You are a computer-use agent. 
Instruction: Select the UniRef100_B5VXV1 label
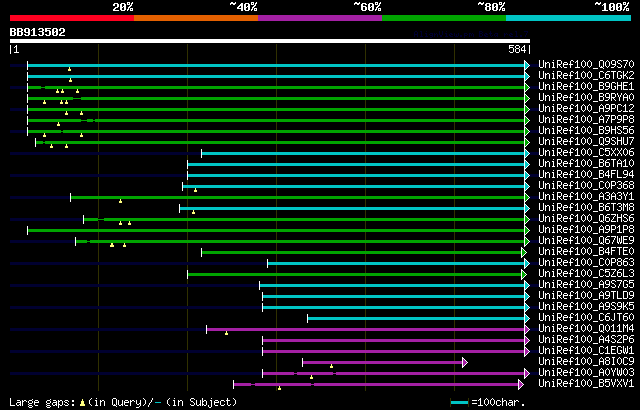(x=586, y=384)
